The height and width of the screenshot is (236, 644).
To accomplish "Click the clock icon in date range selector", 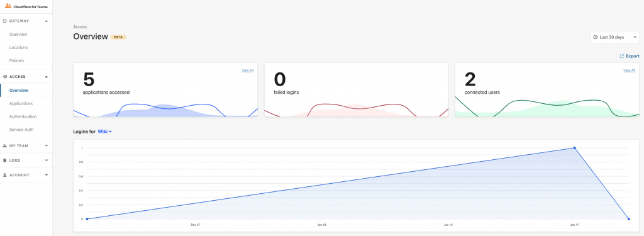I will 595,37.
